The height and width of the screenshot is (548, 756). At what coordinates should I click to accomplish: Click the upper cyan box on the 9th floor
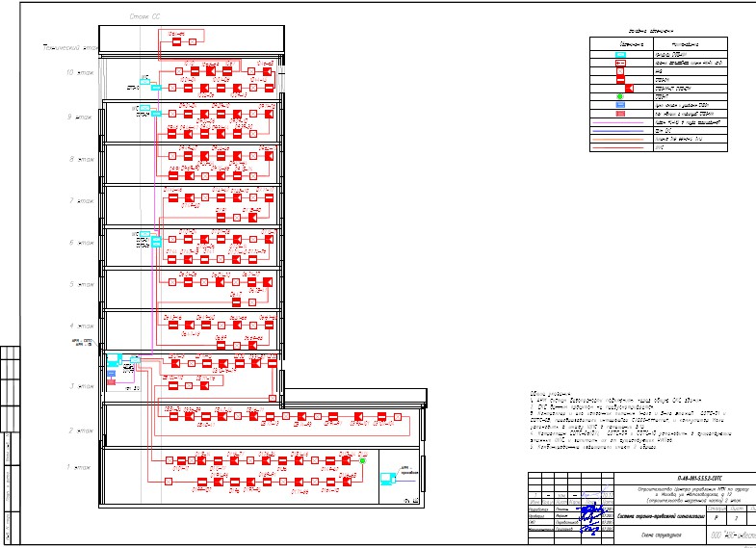[144, 108]
